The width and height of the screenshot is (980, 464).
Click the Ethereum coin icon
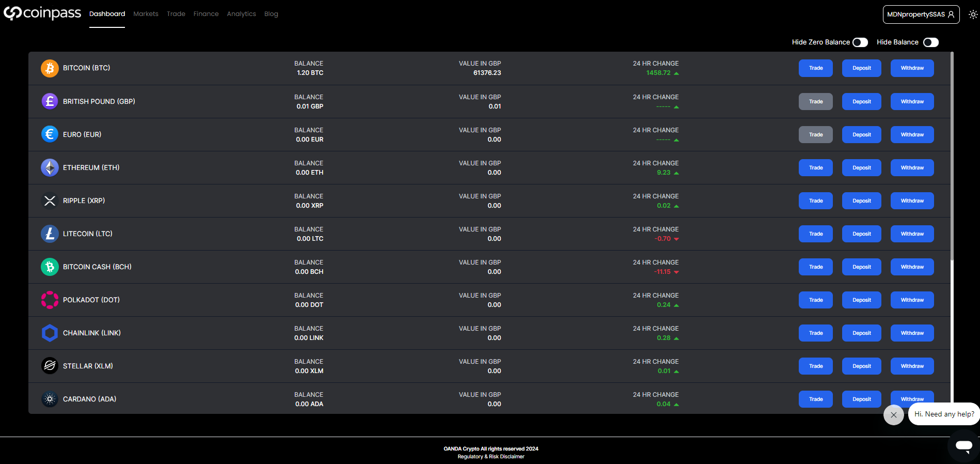tap(50, 167)
